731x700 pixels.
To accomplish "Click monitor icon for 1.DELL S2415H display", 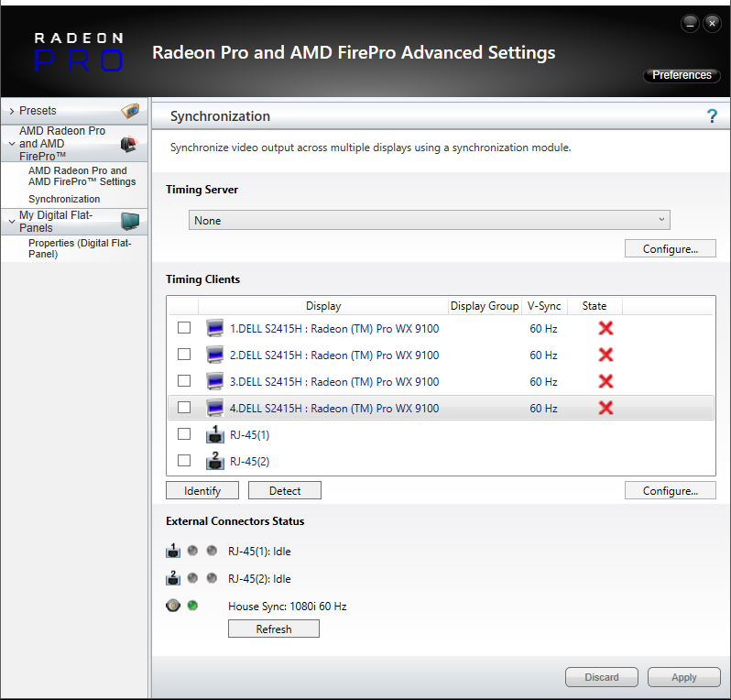I will [x=215, y=328].
